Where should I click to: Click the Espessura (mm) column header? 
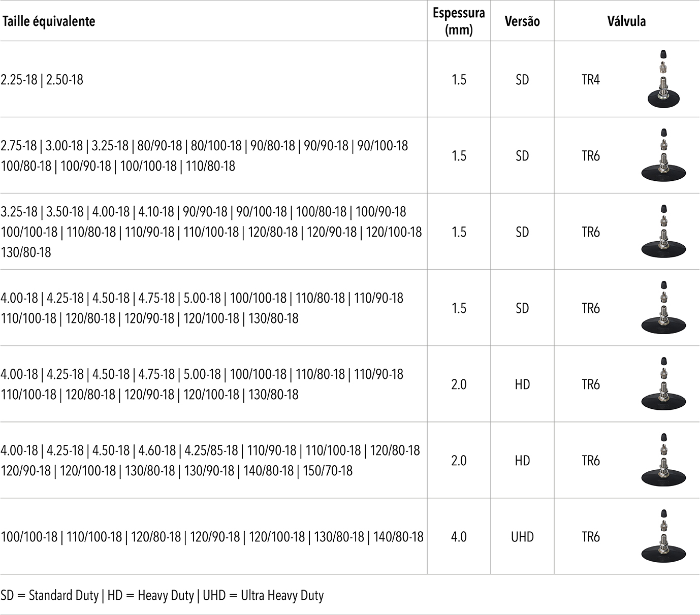pos(459,21)
